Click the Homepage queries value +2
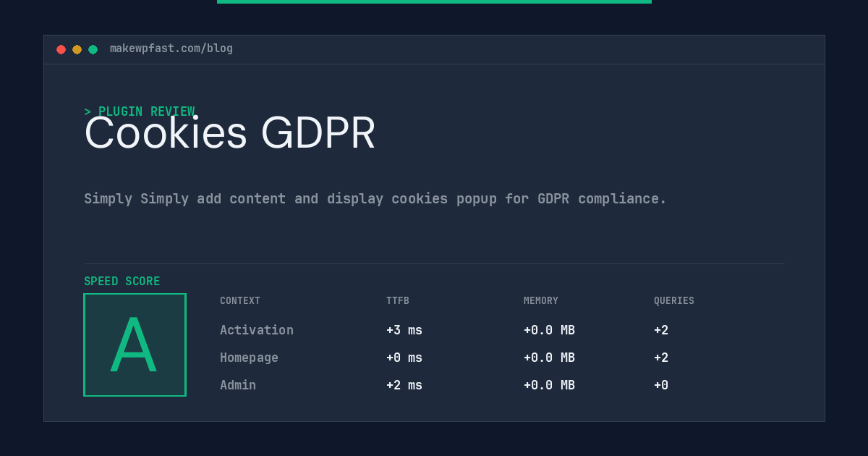 (661, 358)
